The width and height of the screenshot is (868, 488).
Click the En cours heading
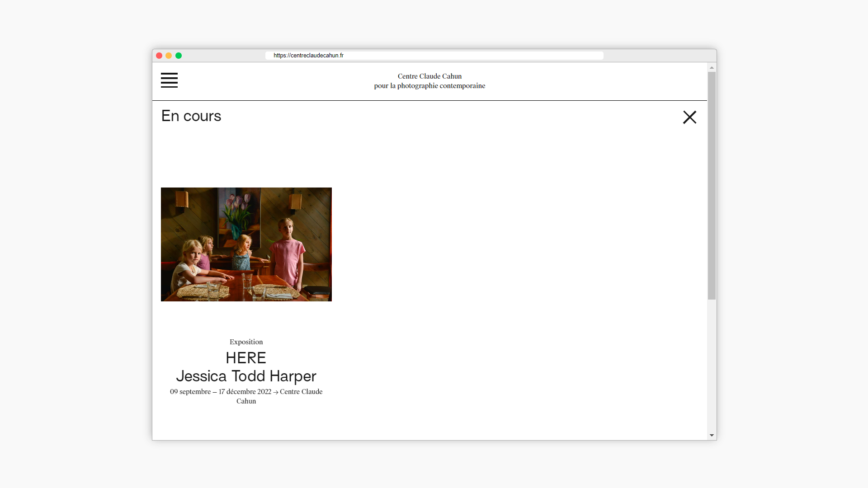(191, 116)
